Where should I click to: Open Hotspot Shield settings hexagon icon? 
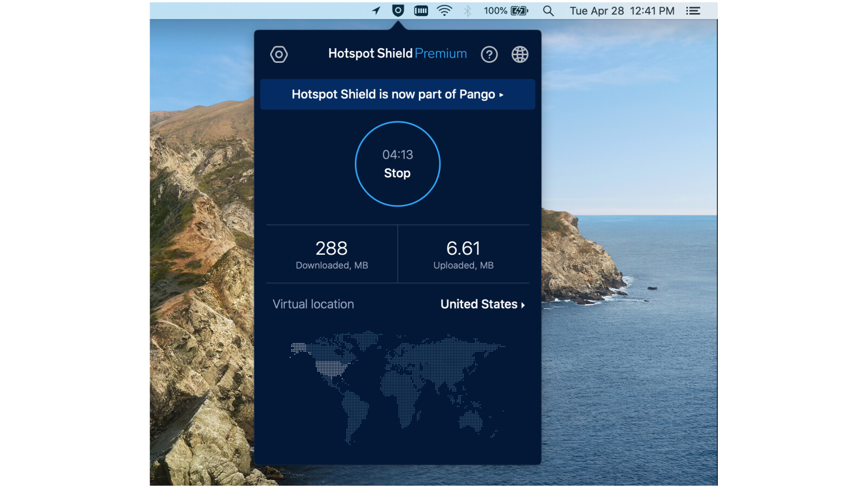point(279,54)
